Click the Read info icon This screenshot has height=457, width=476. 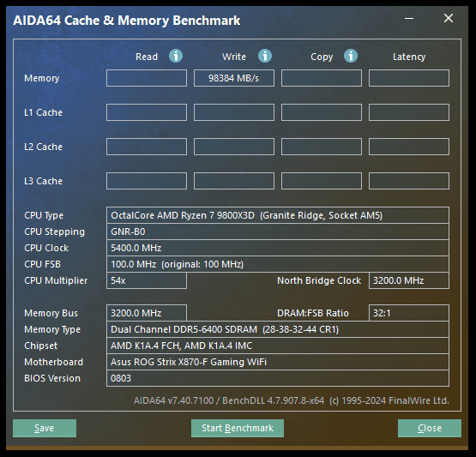click(176, 56)
